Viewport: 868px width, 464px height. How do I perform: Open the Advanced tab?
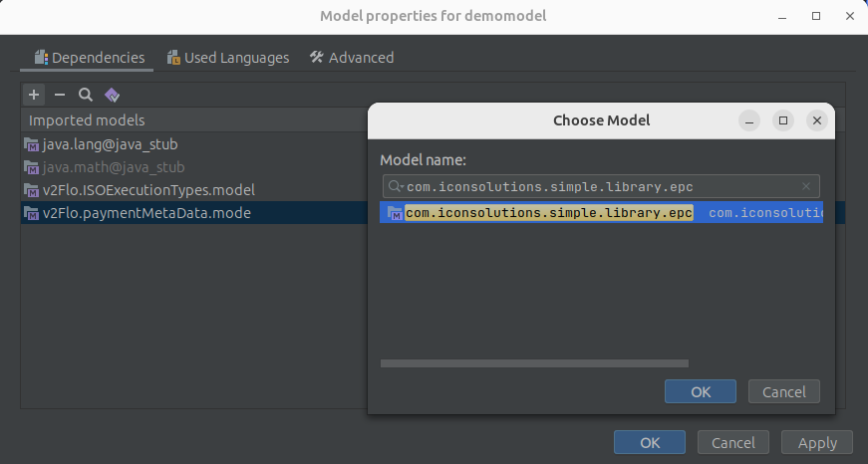[x=352, y=58]
